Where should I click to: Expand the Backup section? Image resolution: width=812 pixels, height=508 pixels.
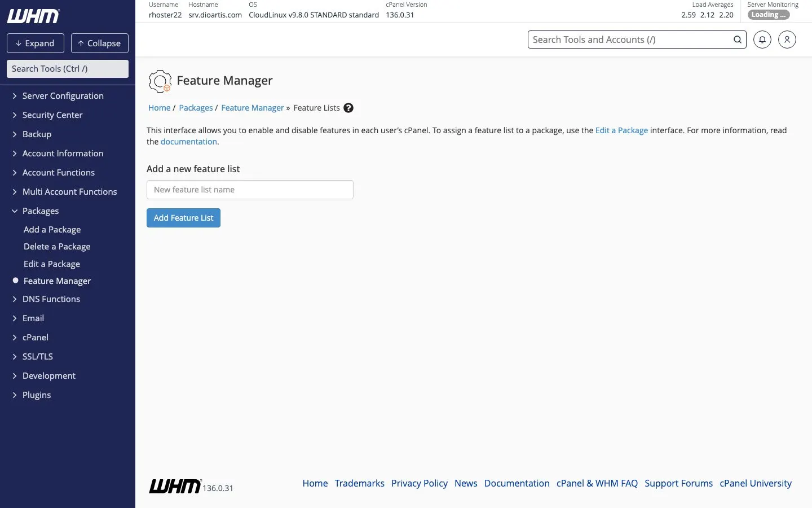37,134
